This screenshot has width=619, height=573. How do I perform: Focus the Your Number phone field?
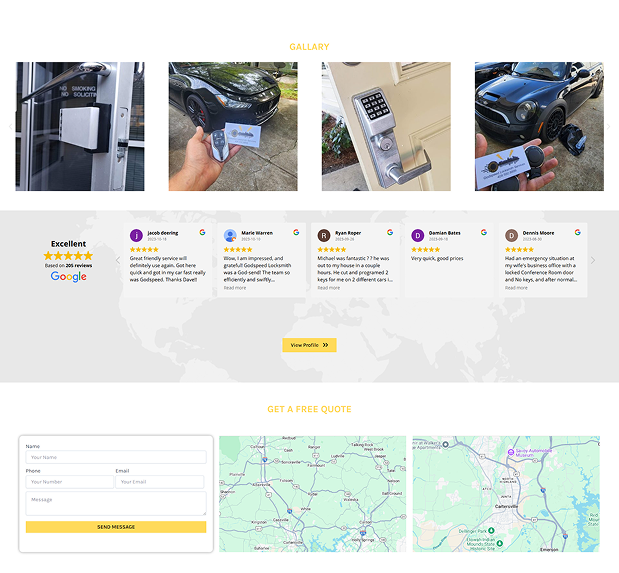click(x=69, y=482)
